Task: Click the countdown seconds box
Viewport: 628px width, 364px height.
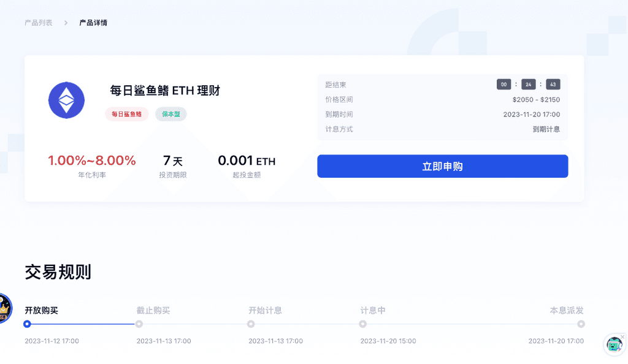Action: tap(553, 85)
